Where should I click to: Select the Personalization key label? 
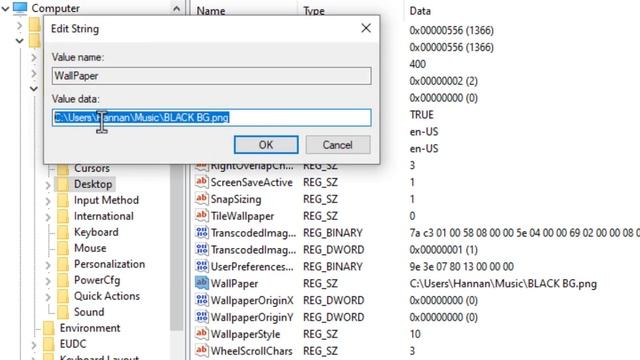[109, 264]
